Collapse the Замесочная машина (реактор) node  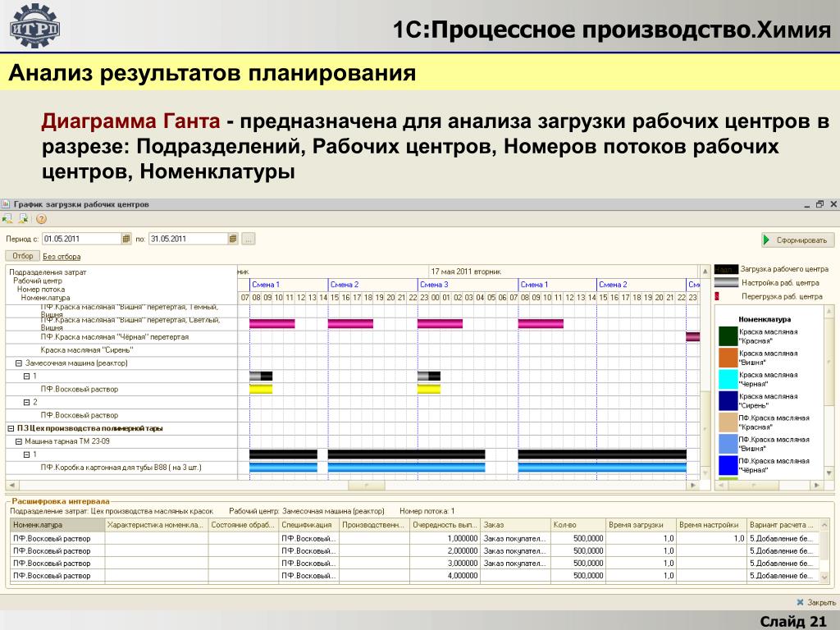click(x=19, y=363)
